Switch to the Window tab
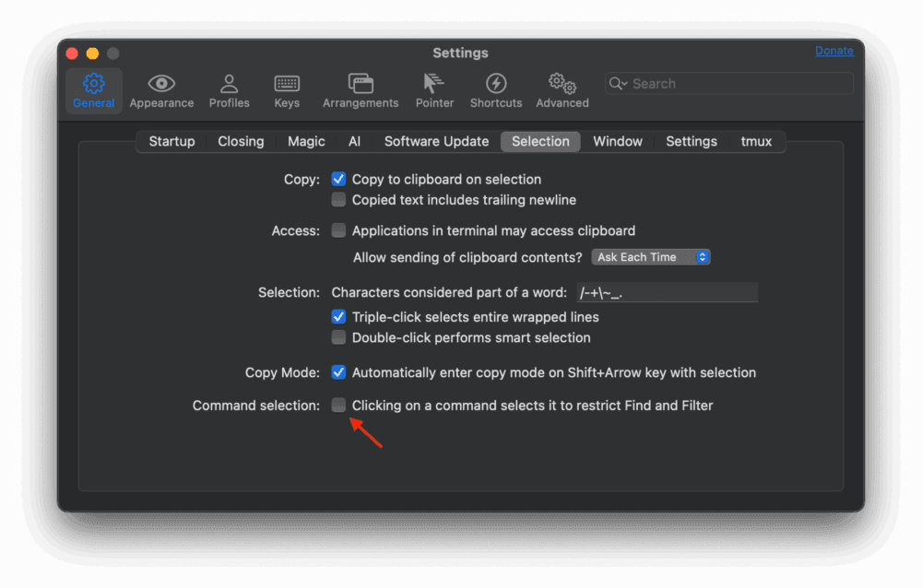Viewport: 922px width, 588px height. [618, 141]
